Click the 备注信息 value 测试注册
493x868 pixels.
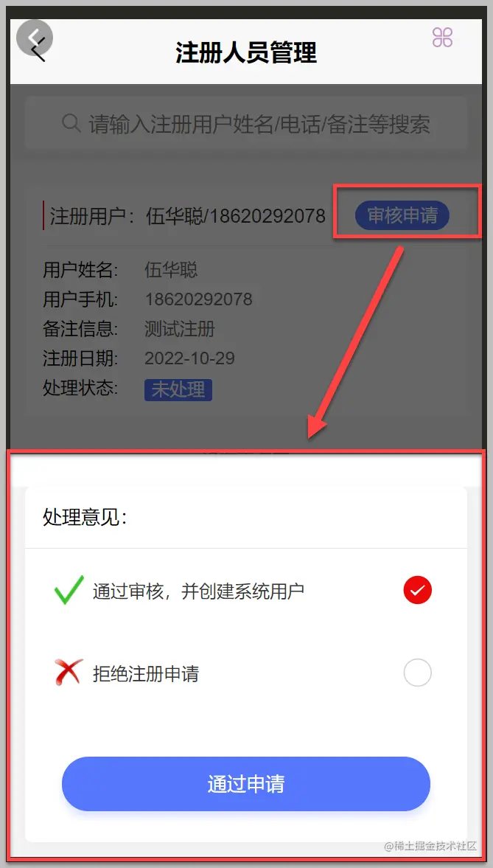[x=180, y=330]
